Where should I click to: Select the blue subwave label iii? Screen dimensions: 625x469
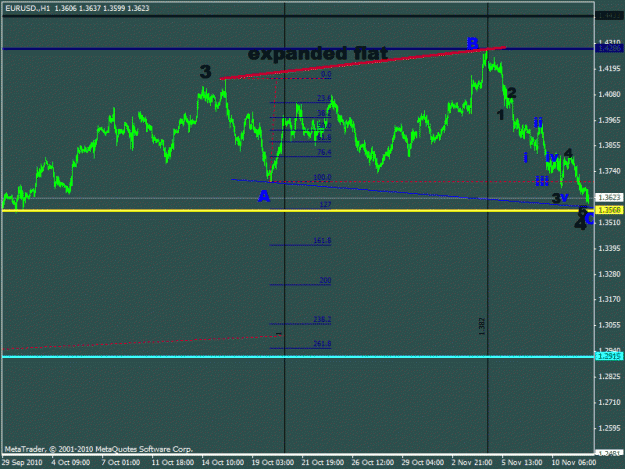click(x=542, y=181)
